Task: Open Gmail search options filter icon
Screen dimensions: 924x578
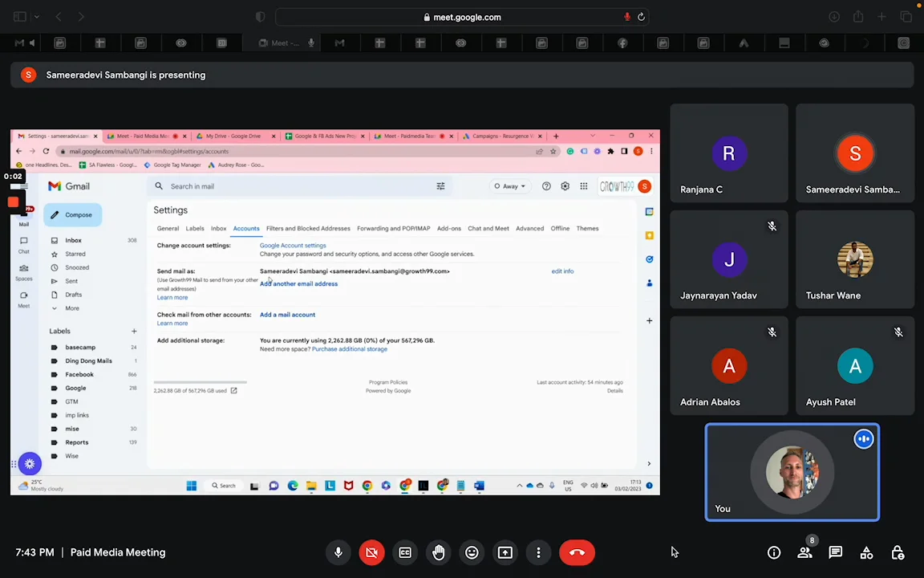Action: (x=440, y=185)
